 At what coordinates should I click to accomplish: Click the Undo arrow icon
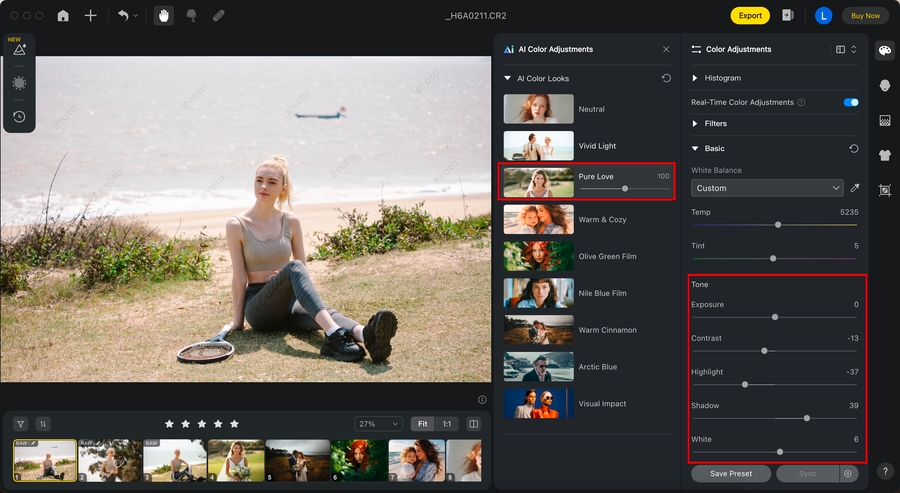point(122,16)
